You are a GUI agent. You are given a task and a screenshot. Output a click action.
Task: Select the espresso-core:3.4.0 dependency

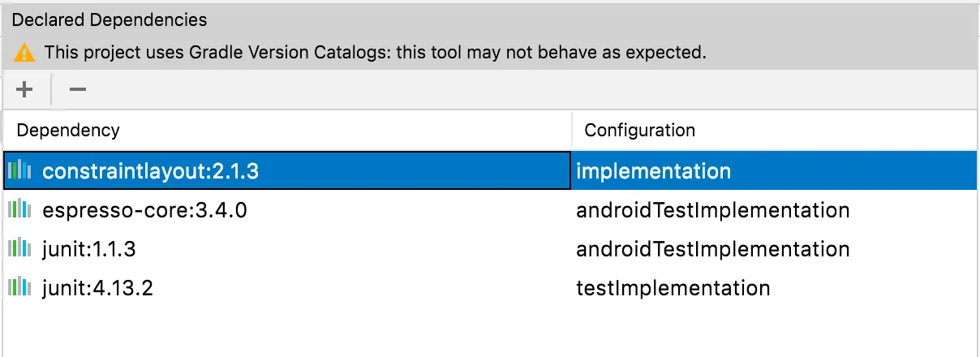point(144,210)
